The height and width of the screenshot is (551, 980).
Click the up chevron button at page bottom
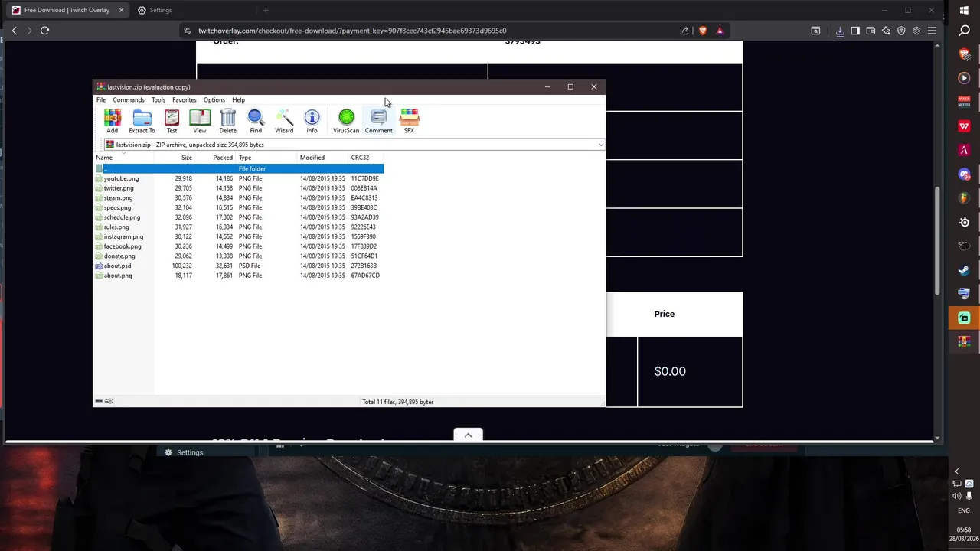(x=468, y=435)
